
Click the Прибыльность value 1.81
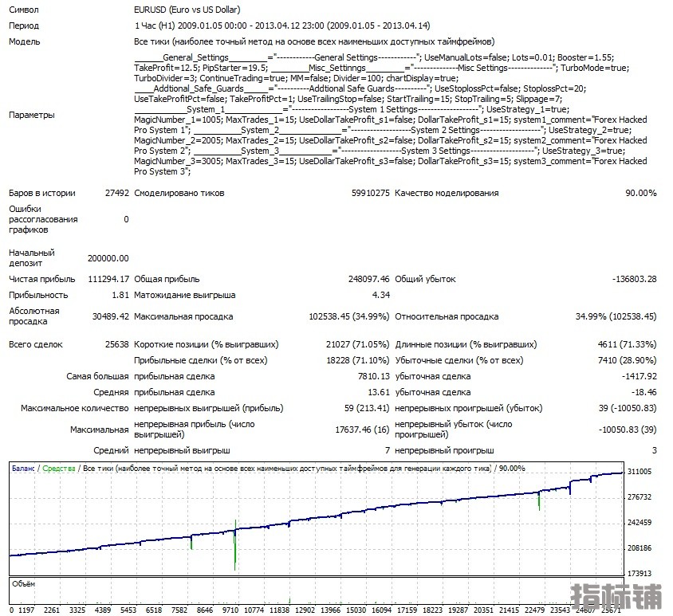click(x=120, y=295)
